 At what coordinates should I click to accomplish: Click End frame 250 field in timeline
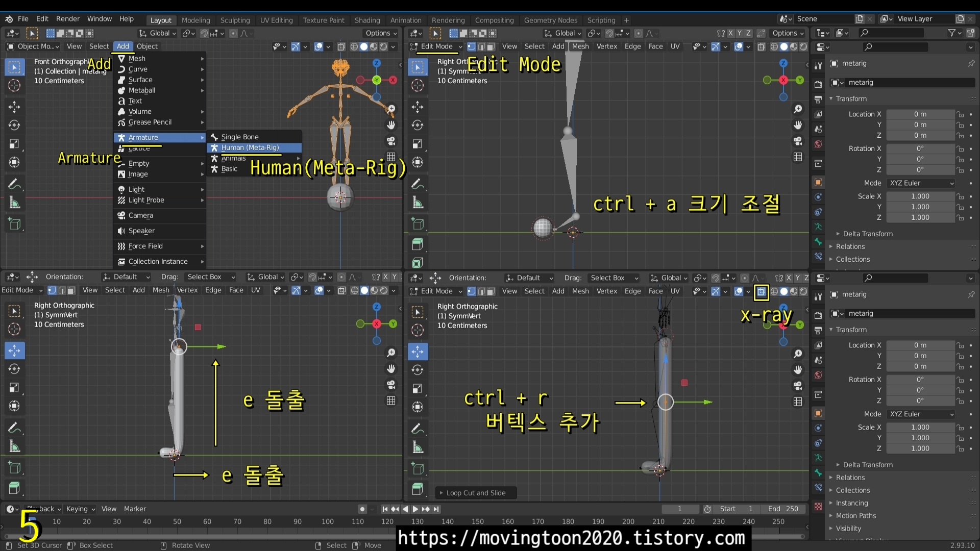783,509
